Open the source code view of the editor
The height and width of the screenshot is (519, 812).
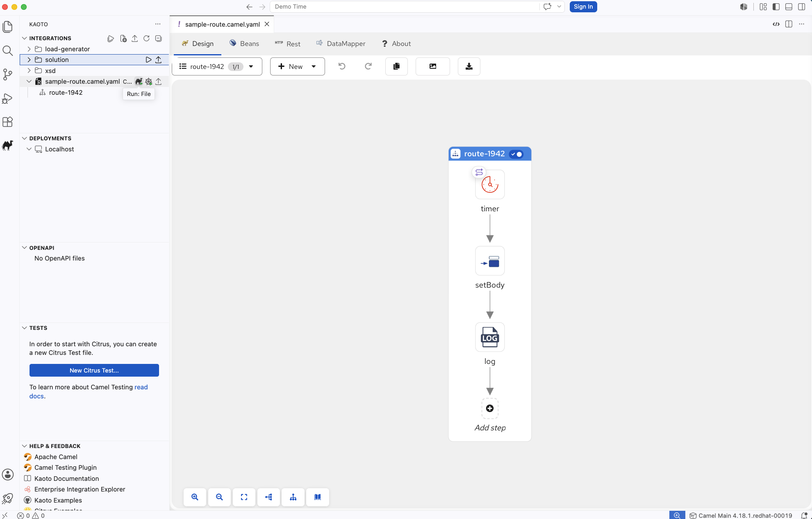coord(776,24)
